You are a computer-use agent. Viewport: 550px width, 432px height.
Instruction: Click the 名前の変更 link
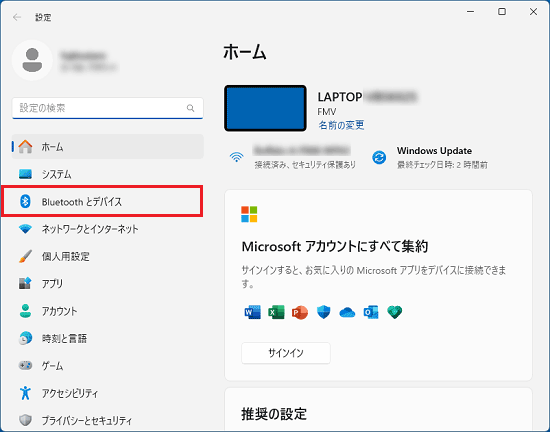click(x=341, y=125)
